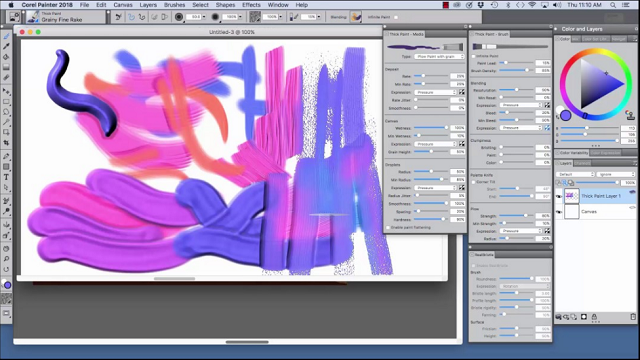Select the straight line strokes icon

click(142, 17)
